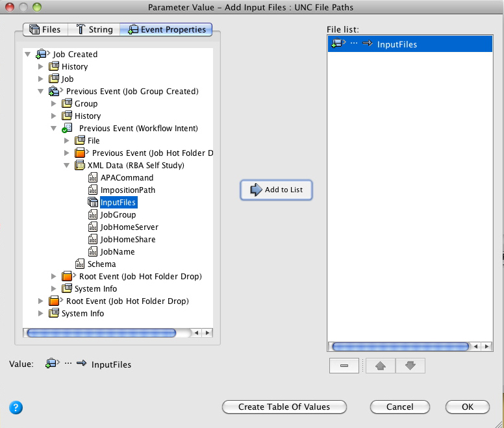Expand the History node under Job Created
Image resolution: width=504 pixels, height=428 pixels.
tap(41, 66)
